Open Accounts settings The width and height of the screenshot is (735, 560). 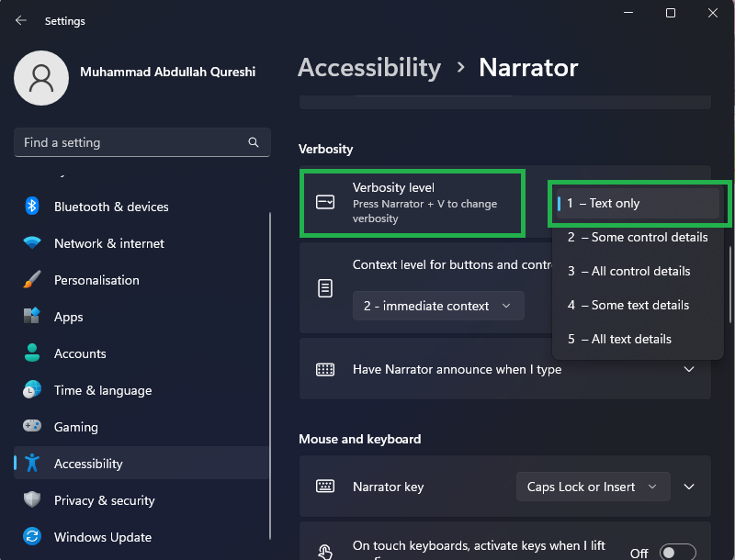[x=80, y=353]
